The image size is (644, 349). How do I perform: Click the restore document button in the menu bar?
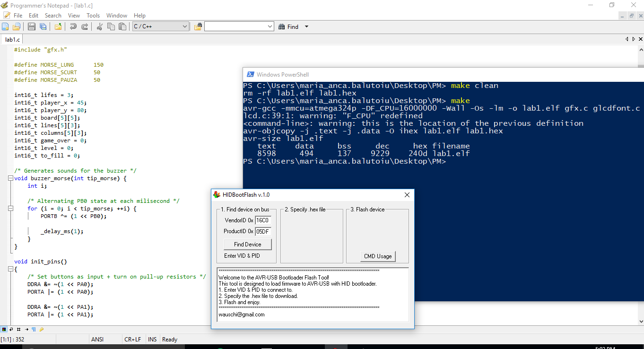(631, 16)
